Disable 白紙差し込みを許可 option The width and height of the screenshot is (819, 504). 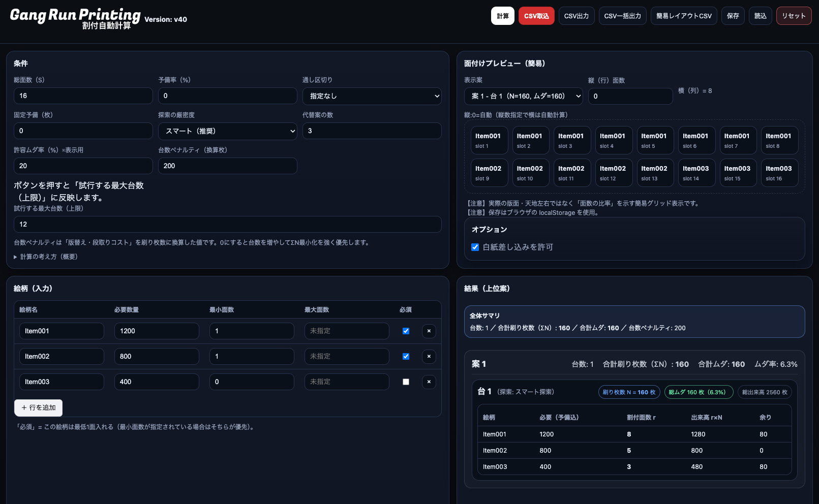(x=475, y=247)
